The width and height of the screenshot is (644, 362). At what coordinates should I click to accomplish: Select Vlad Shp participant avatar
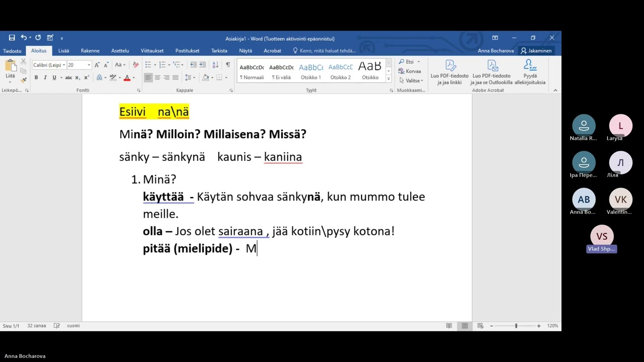click(x=602, y=236)
